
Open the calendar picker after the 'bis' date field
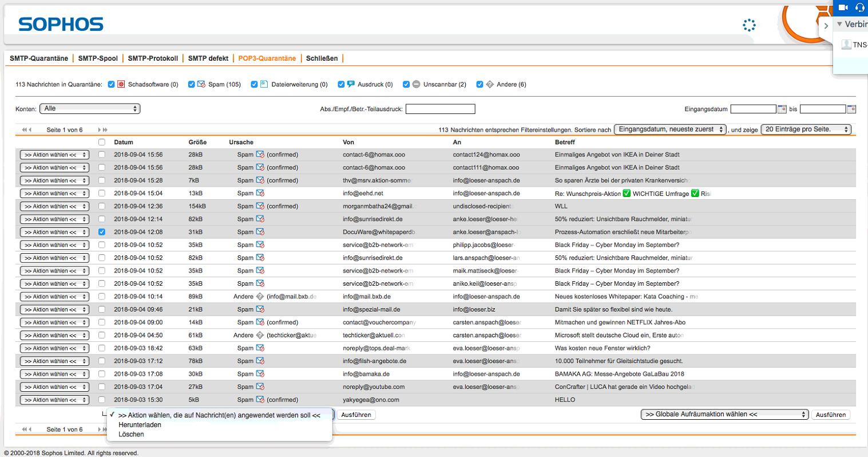click(851, 109)
